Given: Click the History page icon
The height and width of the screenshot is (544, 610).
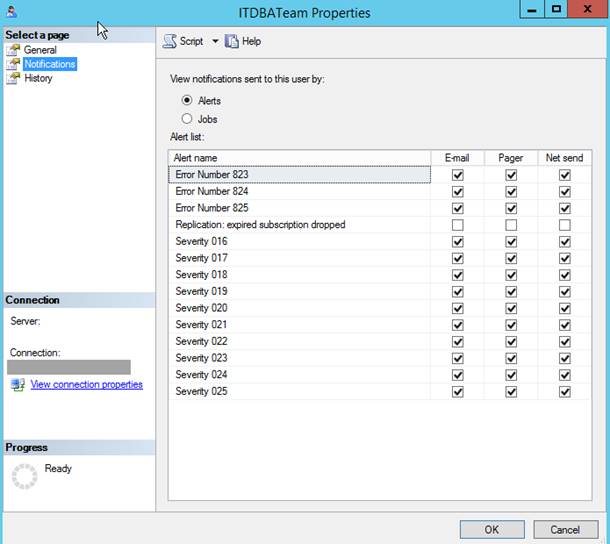Looking at the screenshot, I should pyautogui.click(x=13, y=78).
